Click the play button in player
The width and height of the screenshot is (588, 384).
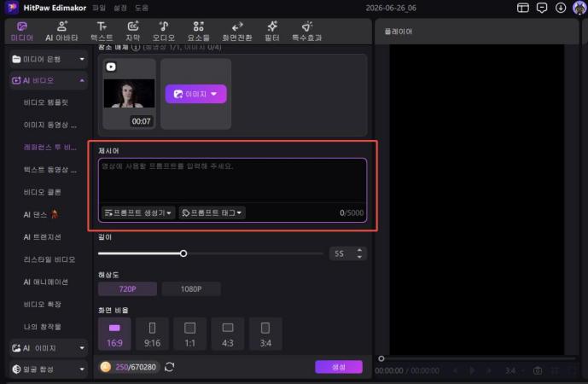tap(472, 370)
